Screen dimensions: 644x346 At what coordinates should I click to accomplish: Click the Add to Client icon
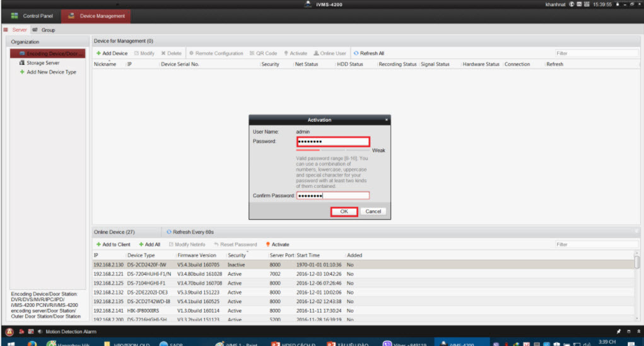point(98,245)
